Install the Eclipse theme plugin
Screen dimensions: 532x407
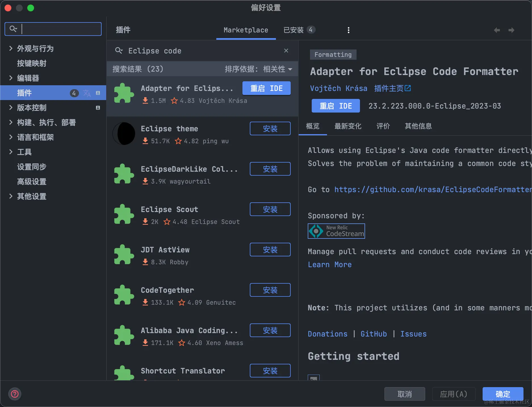click(x=270, y=129)
